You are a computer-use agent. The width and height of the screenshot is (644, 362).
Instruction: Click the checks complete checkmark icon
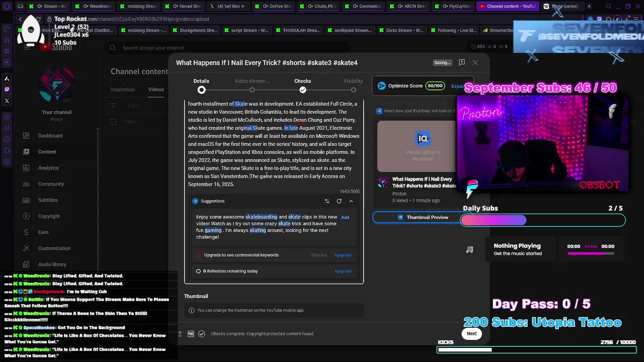[x=202, y=334]
